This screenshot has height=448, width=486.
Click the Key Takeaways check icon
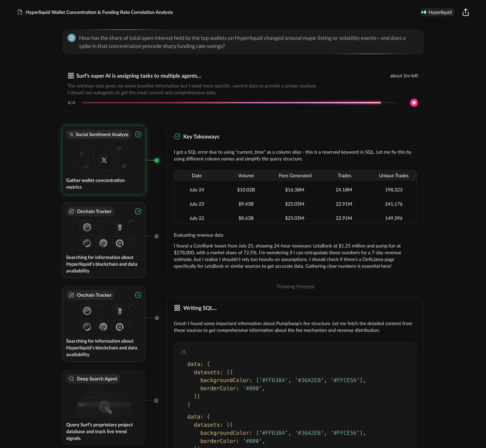(x=177, y=136)
